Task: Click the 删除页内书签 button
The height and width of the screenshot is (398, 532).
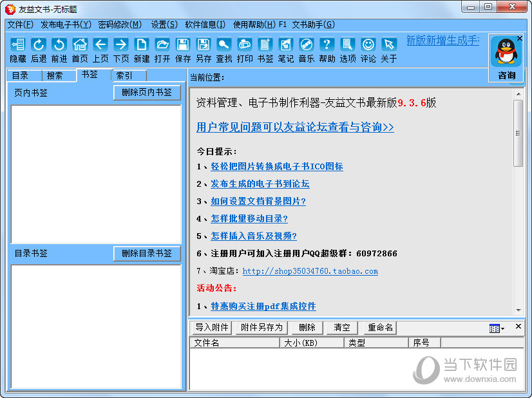Action: click(x=147, y=92)
